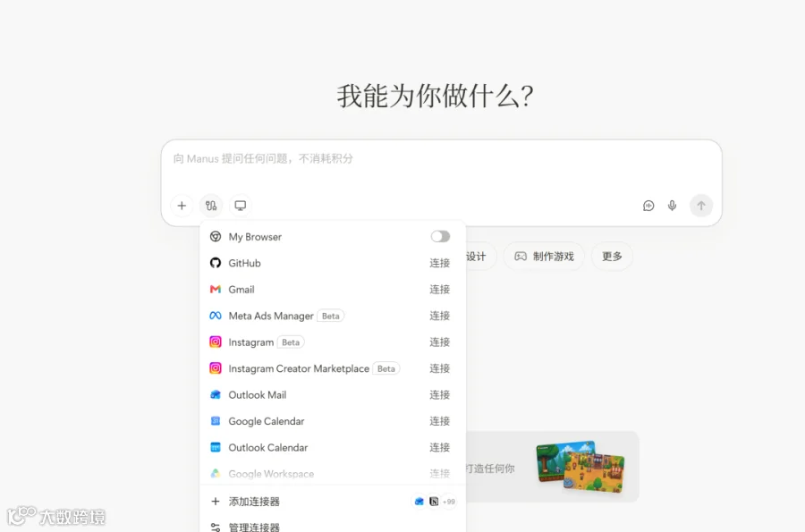Click the My Browser label text
This screenshot has width=805, height=532.
255,237
